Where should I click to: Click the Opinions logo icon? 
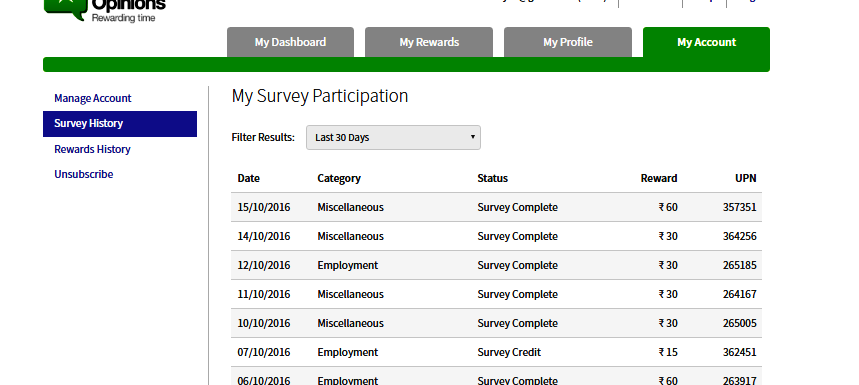[65, 8]
